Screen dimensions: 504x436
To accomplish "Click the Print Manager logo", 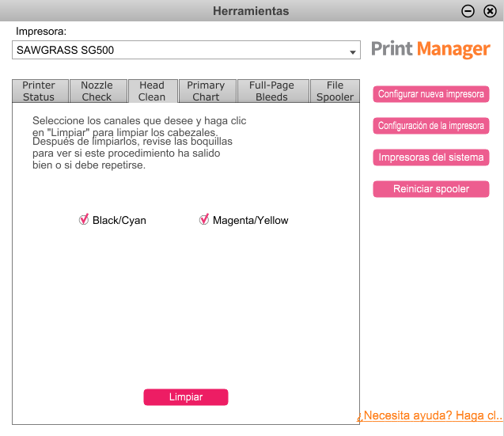I will [430, 49].
